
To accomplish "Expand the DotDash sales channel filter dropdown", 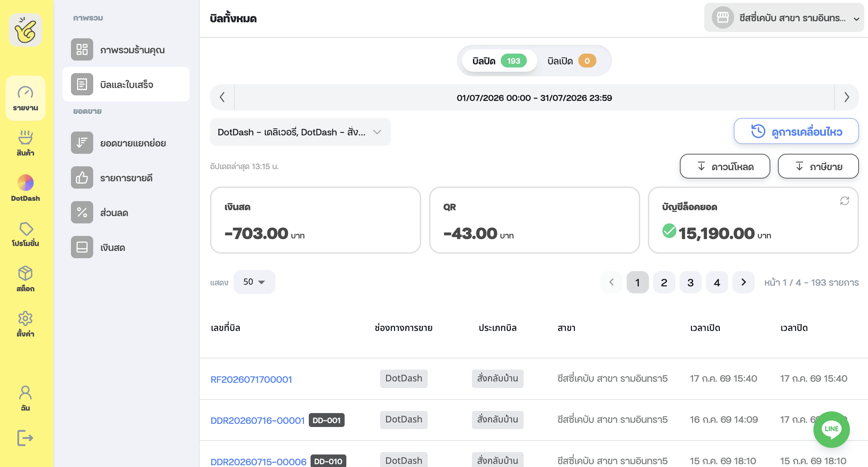I will pos(300,132).
